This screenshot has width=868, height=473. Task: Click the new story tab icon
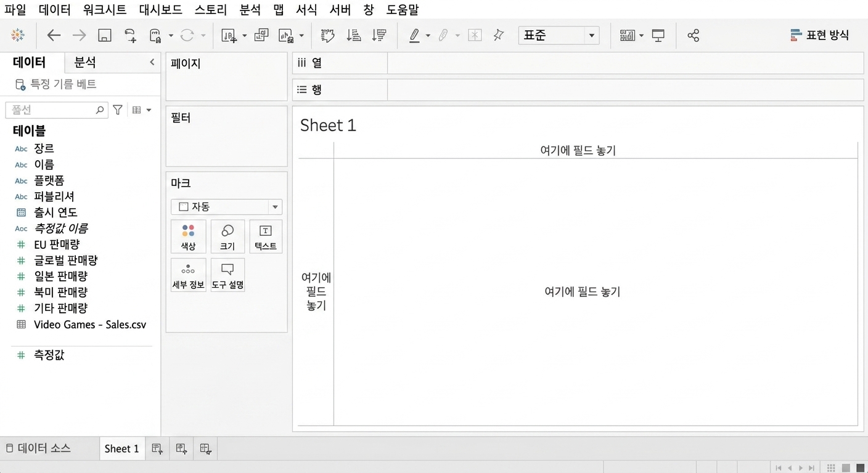(206, 449)
